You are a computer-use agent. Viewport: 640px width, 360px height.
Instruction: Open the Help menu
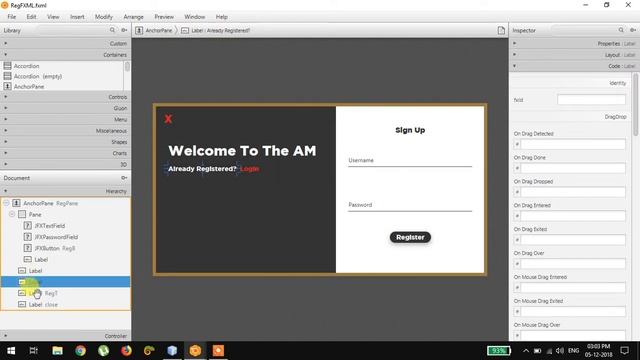pyautogui.click(x=222, y=17)
